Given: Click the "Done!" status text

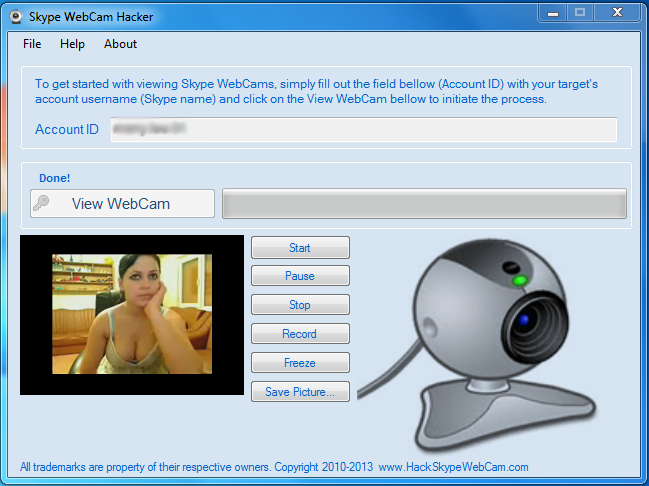Looking at the screenshot, I should click(x=55, y=178).
